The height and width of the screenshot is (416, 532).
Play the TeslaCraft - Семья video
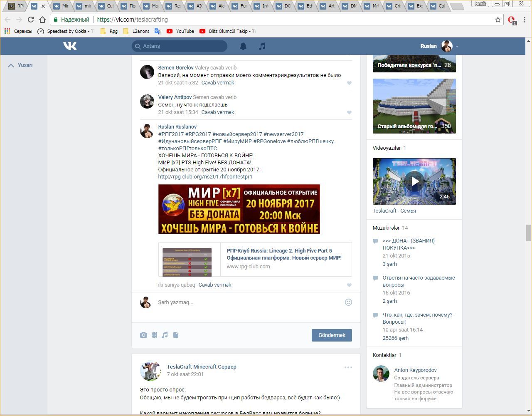(x=414, y=181)
